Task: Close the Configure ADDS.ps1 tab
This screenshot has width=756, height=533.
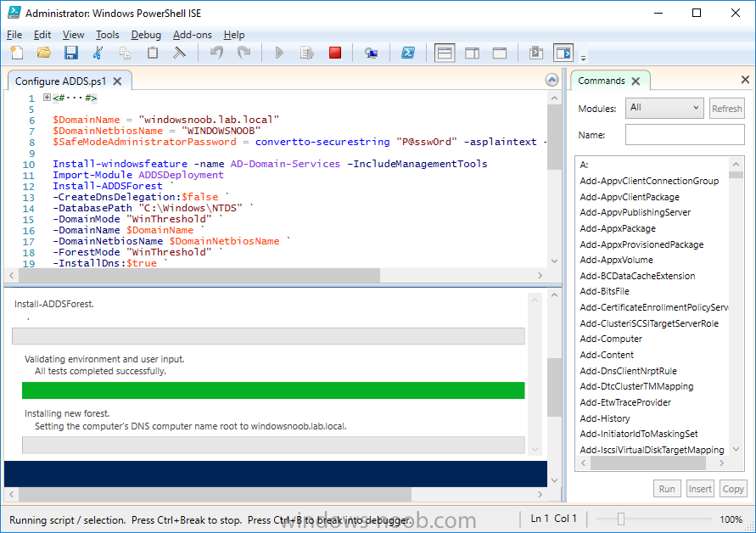Action: (117, 81)
